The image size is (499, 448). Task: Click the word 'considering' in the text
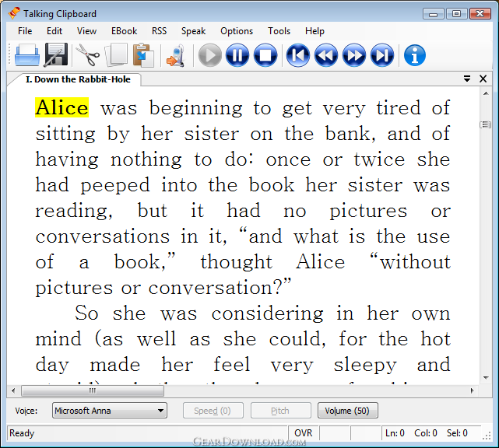pyautogui.click(x=267, y=313)
